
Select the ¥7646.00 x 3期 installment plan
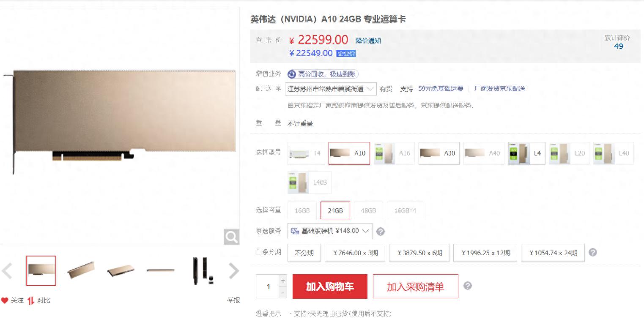355,253
